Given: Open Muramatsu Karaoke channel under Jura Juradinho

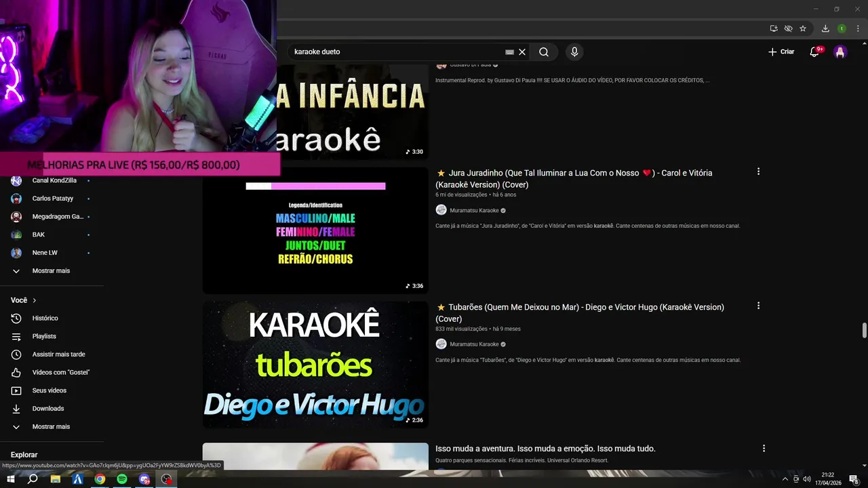Looking at the screenshot, I should (x=474, y=210).
